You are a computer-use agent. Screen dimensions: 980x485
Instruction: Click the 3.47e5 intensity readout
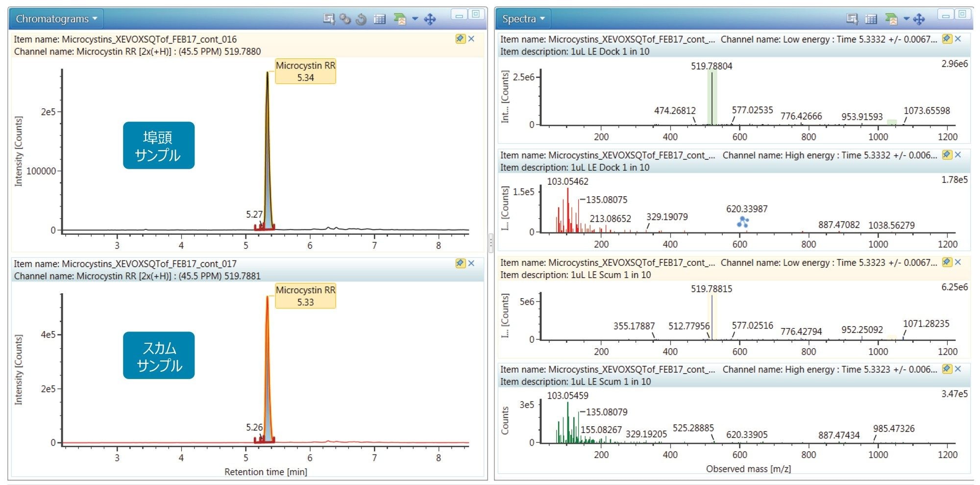pyautogui.click(x=955, y=394)
